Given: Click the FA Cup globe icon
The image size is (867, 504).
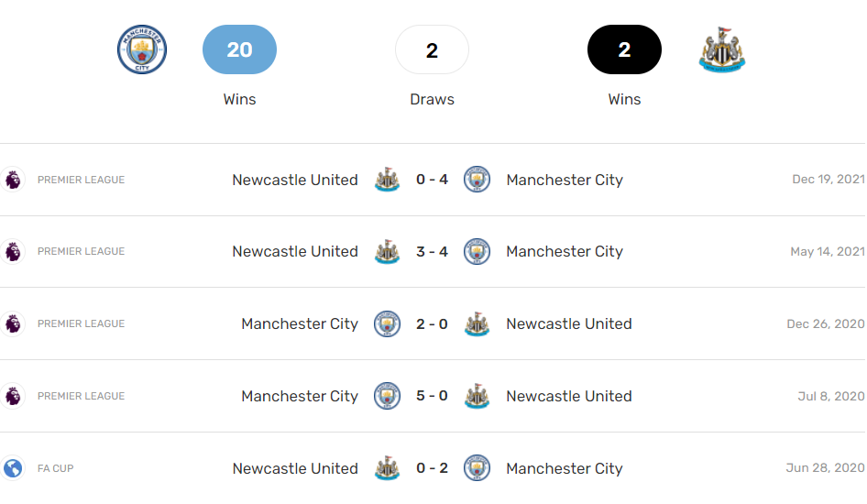Looking at the screenshot, I should tap(13, 468).
